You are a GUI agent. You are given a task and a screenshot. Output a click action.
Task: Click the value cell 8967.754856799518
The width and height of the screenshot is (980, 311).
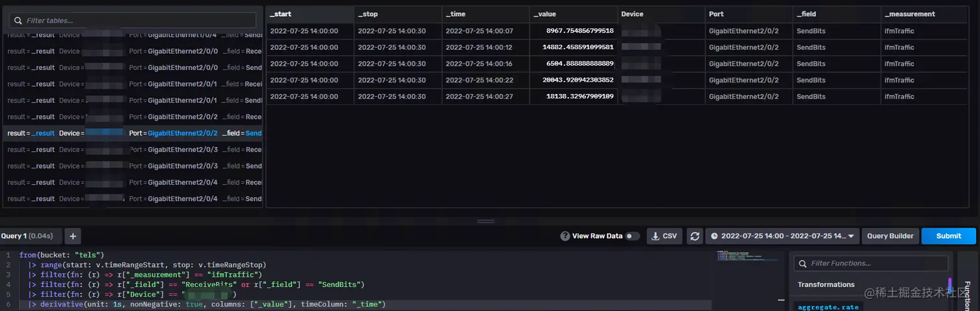click(573, 31)
